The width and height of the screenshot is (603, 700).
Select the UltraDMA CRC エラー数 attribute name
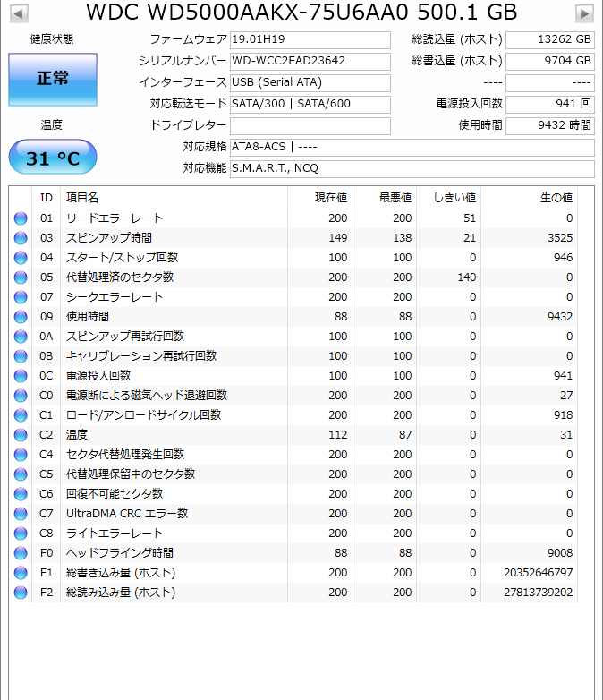click(127, 514)
